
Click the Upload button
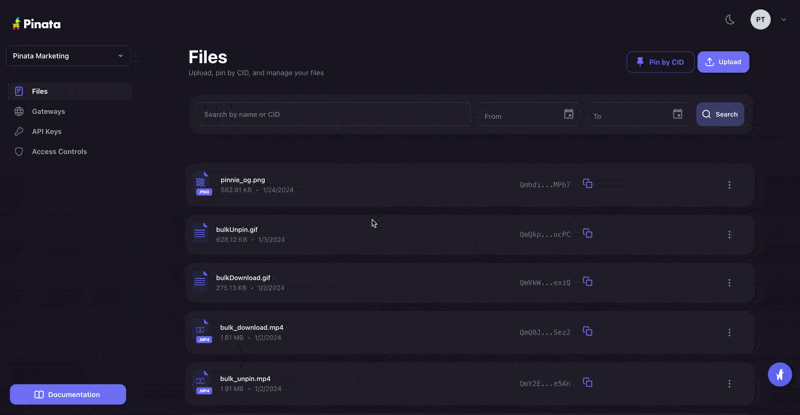point(723,62)
